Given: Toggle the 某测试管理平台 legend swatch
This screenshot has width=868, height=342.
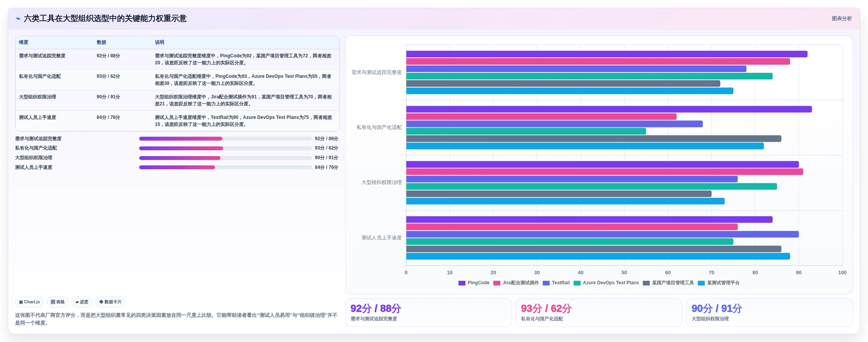Looking at the screenshot, I should click(701, 283).
